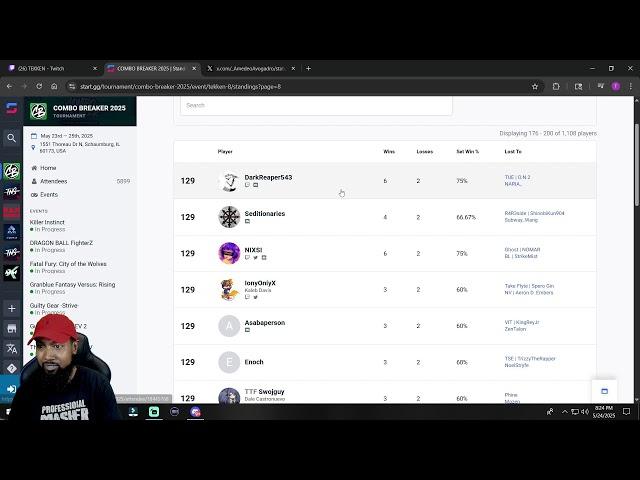Image resolution: width=640 pixels, height=480 pixels.
Task: Open IonyOnlyX player name
Action: coord(260,283)
